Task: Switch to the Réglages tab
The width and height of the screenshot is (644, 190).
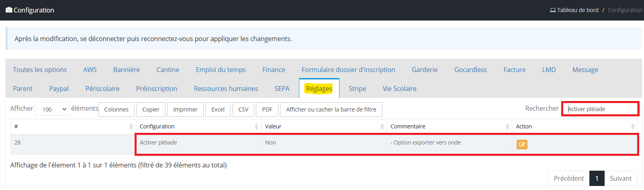Action: click(319, 89)
